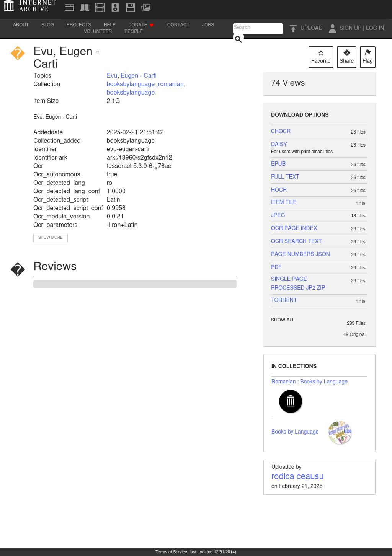392x556 pixels.
Task: Open the Software floppy disk icon
Action: tap(131, 8)
